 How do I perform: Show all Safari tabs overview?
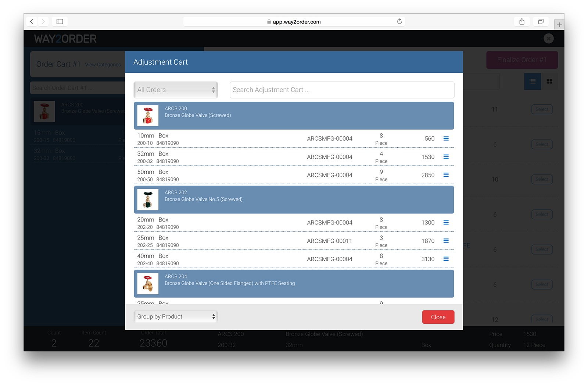click(x=541, y=22)
